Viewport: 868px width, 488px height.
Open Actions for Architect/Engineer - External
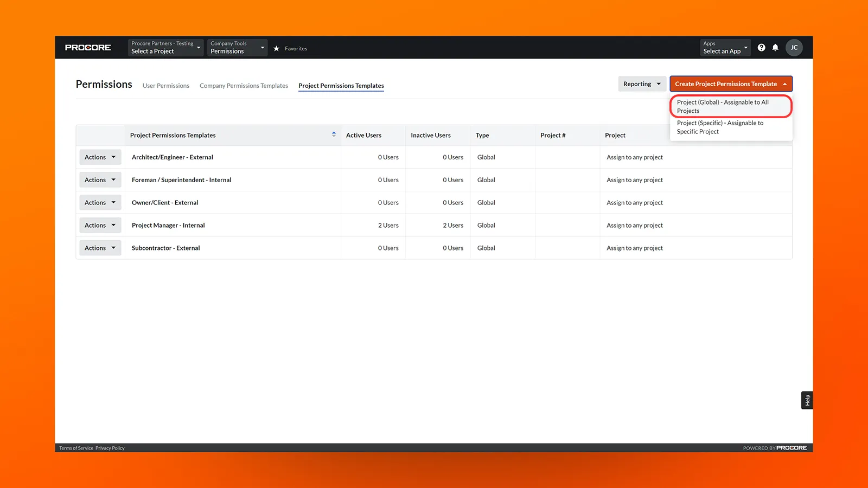pyautogui.click(x=99, y=157)
